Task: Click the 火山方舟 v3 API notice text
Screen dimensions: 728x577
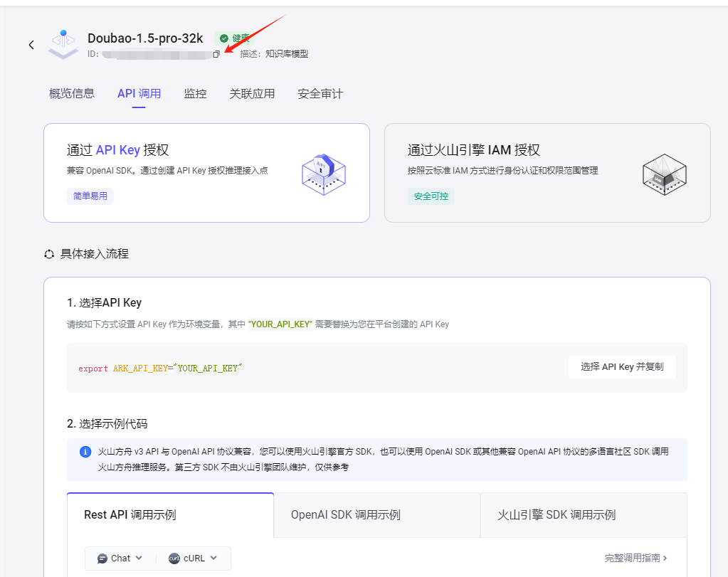Action: pos(383,459)
